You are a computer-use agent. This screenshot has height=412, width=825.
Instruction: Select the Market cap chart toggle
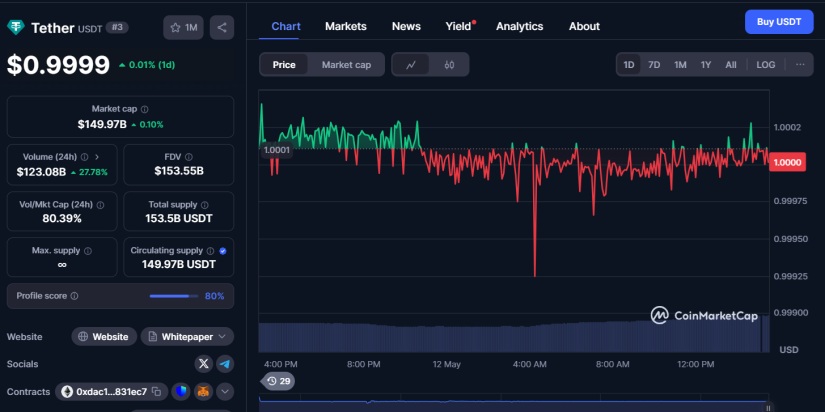coord(346,65)
